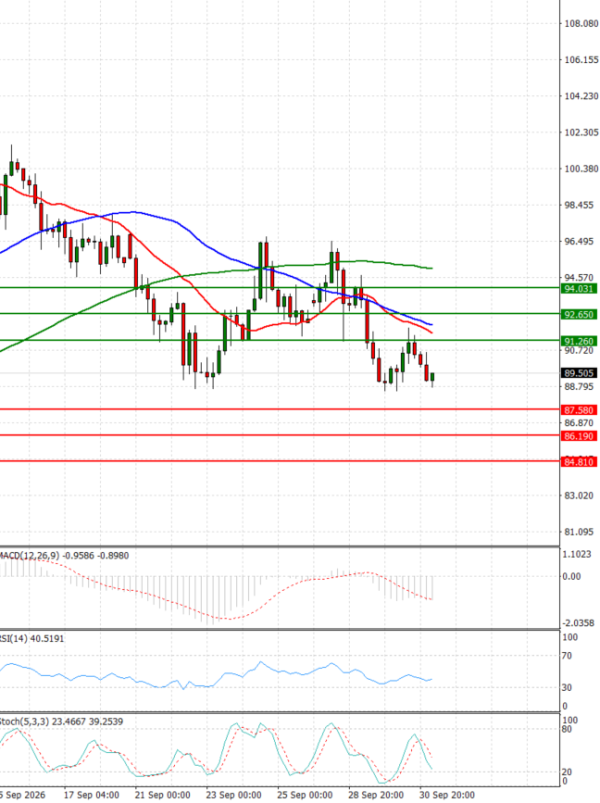Screen dimensions: 600x803
Task: Click the 102.305 price axis value
Action: pyautogui.click(x=581, y=133)
